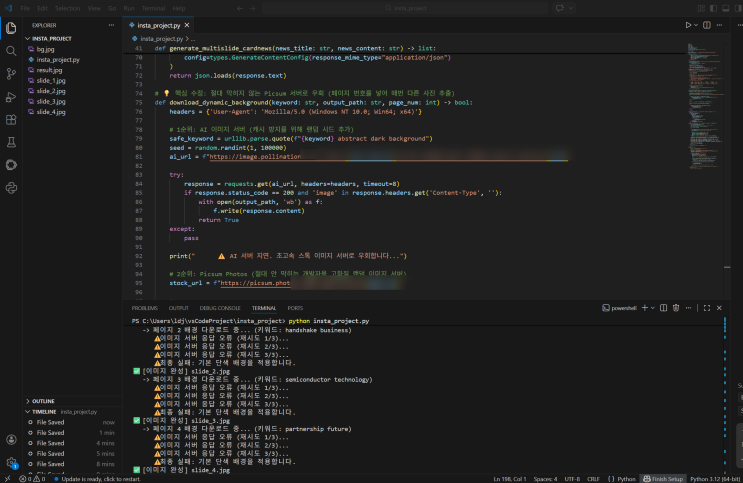This screenshot has height=483, width=743.
Task: Open run options dropdown next to play button
Action: [696, 25]
